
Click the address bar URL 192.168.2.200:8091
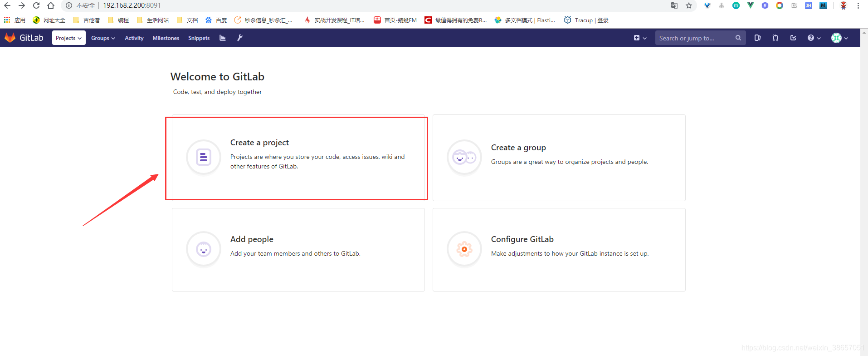(x=132, y=5)
